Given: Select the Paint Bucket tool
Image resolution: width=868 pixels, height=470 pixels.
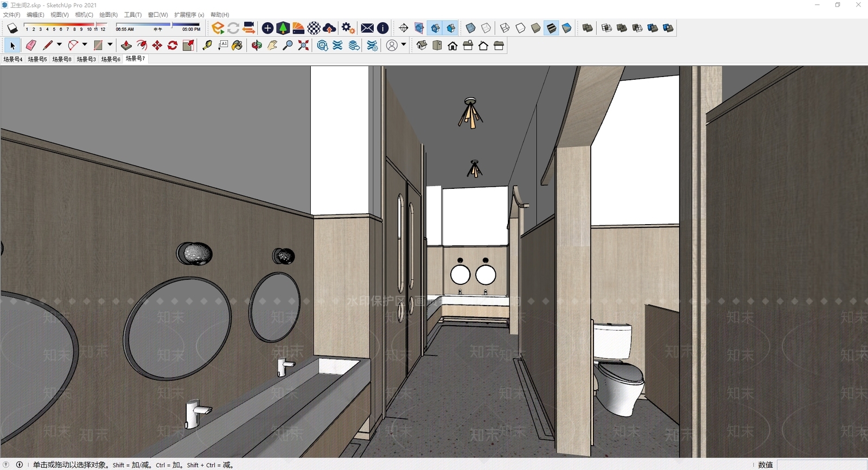Looking at the screenshot, I should pos(237,46).
